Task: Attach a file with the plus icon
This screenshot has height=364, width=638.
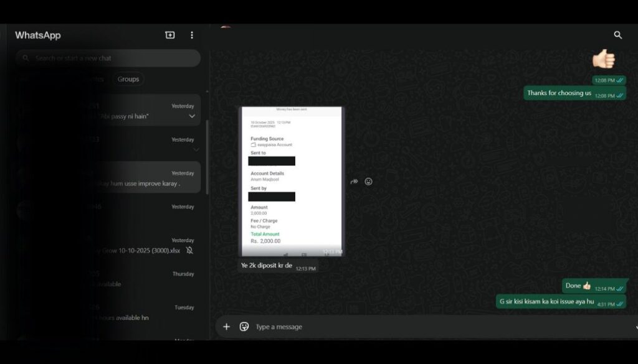Action: pyautogui.click(x=226, y=326)
